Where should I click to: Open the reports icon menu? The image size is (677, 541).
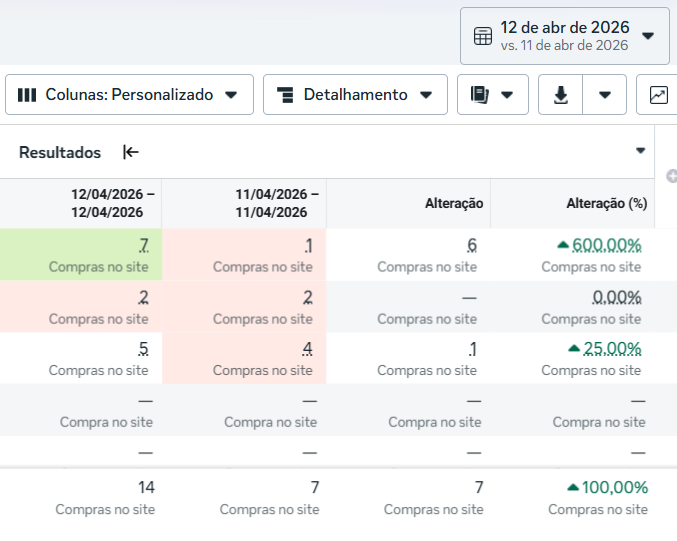tap(493, 95)
